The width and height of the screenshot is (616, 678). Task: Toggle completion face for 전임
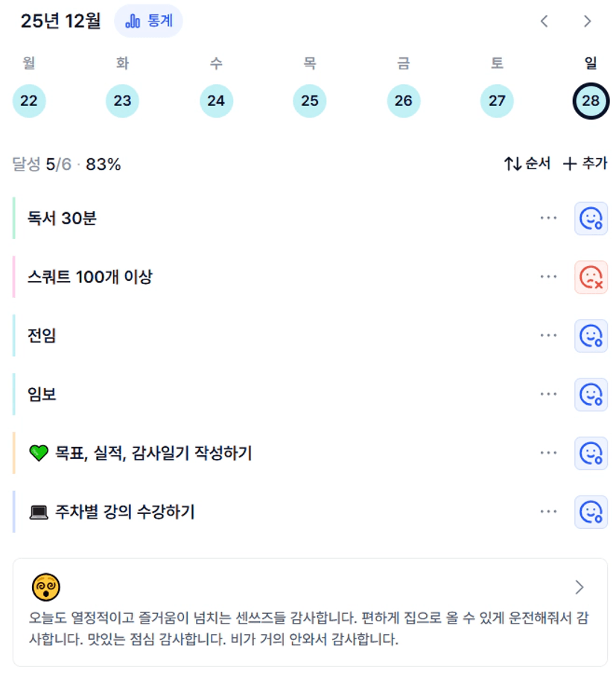(x=591, y=336)
